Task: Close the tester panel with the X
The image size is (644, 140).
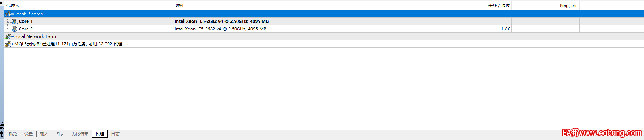Action: point(1,3)
